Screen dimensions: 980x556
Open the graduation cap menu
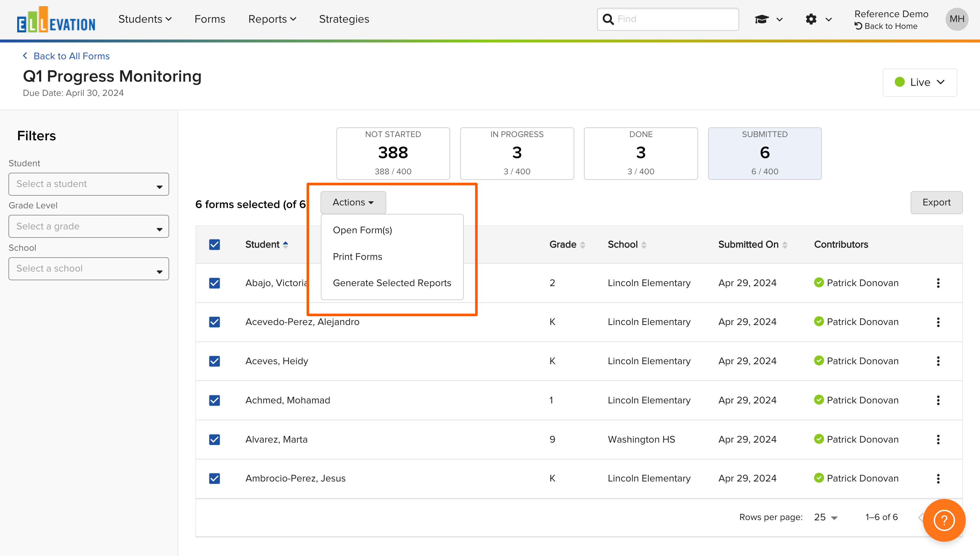coord(768,19)
